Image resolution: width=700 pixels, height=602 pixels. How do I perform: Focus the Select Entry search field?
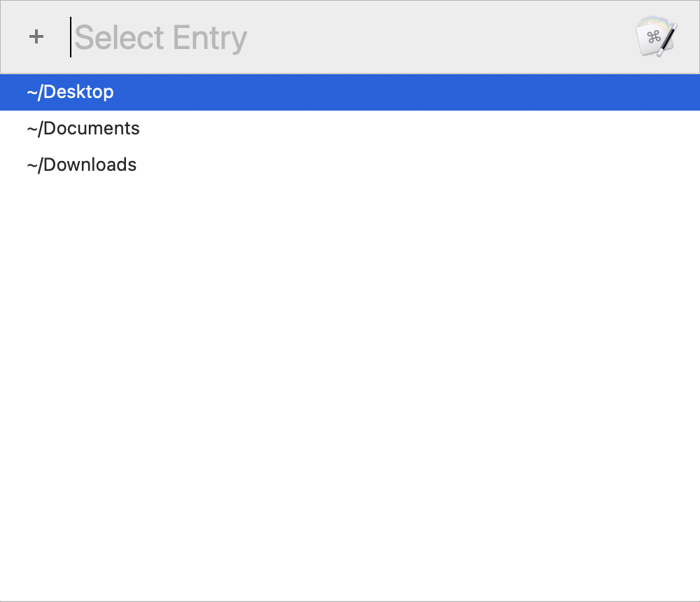tap(348, 37)
